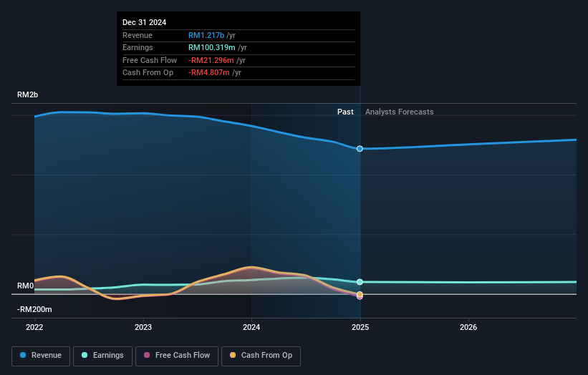Select the Revenue data point at 2025
This screenshot has width=588, height=375.
click(x=360, y=149)
